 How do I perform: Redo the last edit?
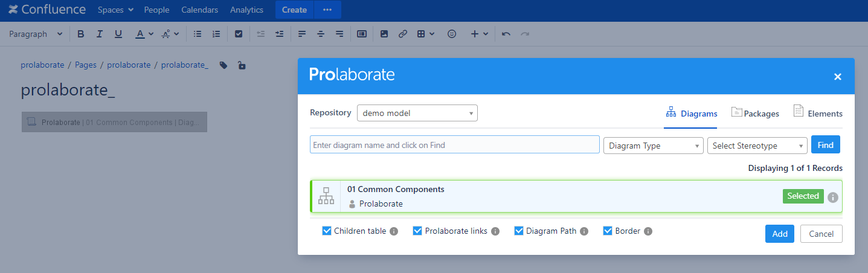525,34
